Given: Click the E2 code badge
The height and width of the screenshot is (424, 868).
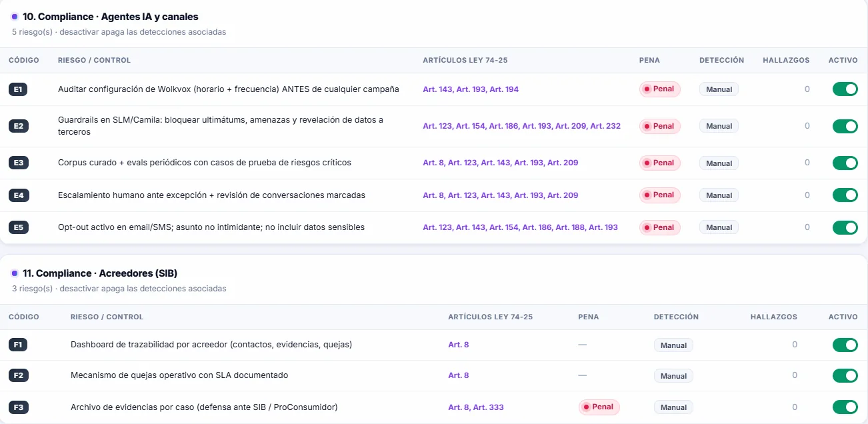Looking at the screenshot, I should (18, 126).
